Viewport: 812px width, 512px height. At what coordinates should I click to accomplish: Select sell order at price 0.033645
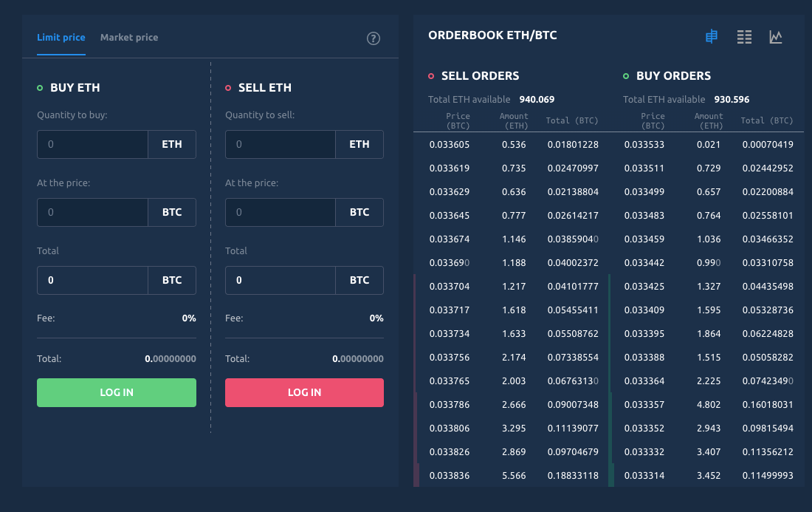tap(511, 215)
